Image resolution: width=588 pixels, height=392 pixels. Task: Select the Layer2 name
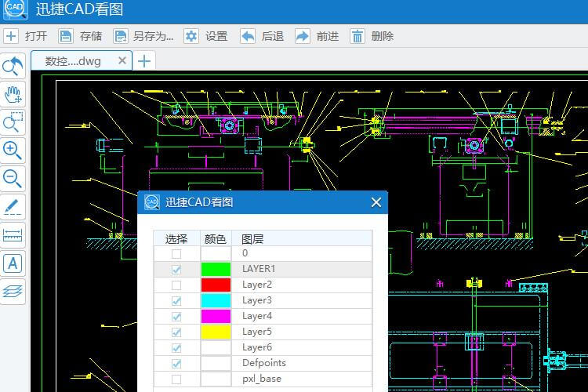[x=257, y=285]
